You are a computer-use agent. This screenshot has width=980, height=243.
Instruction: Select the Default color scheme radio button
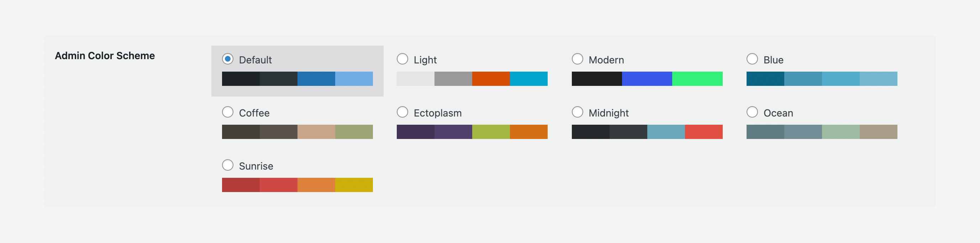227,59
